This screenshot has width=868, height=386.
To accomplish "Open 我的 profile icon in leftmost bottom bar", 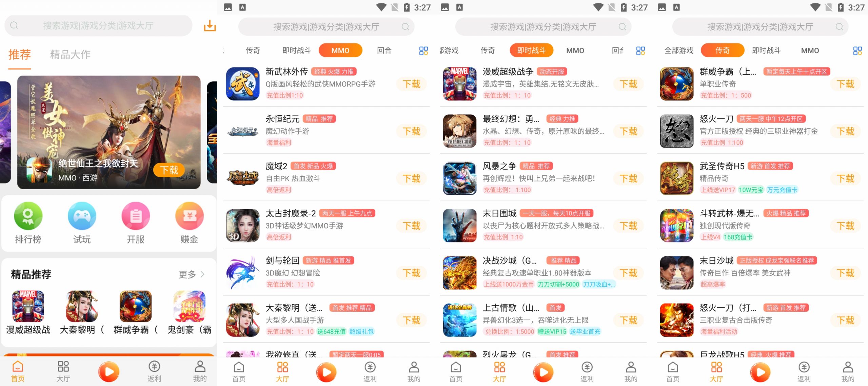I will [x=200, y=371].
